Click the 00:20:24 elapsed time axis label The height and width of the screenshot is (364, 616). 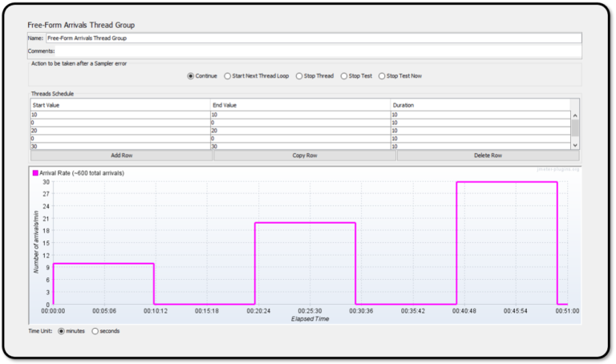click(258, 311)
